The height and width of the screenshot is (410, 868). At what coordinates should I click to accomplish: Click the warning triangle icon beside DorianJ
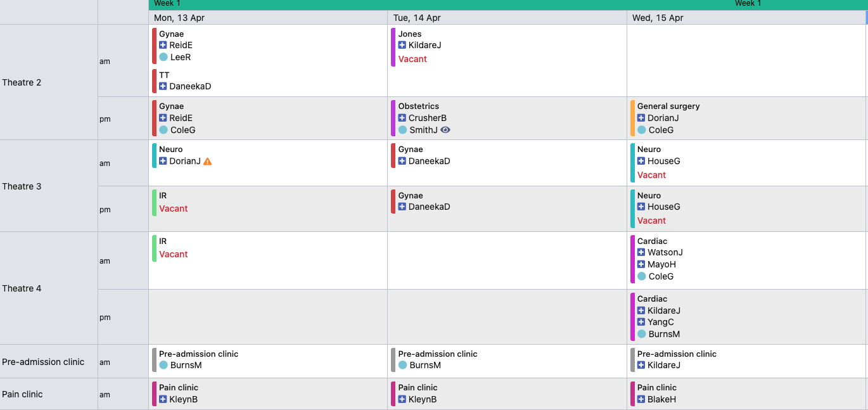pyautogui.click(x=208, y=162)
